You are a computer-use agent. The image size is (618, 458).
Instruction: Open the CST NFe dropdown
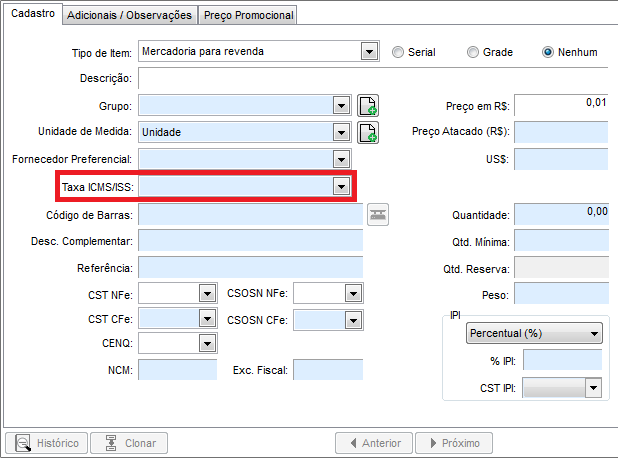pos(207,293)
